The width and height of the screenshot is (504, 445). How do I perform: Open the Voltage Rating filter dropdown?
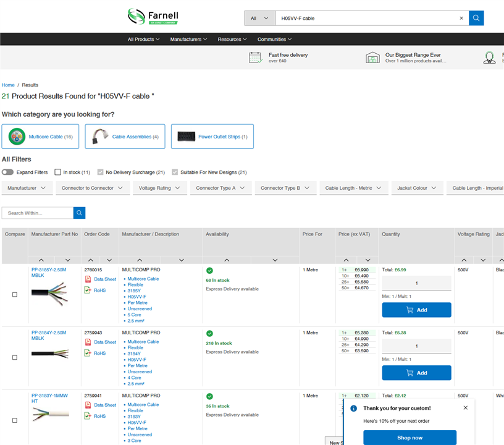[x=159, y=188]
